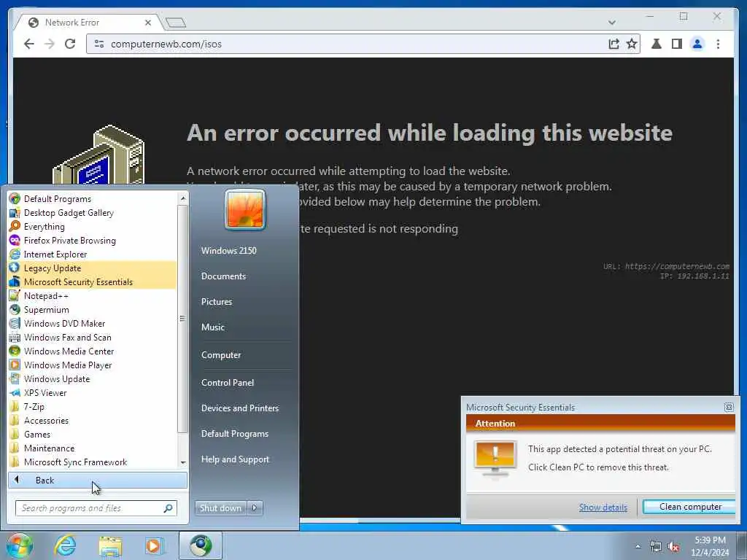
Task: Click the Shut down button
Action: (220, 508)
